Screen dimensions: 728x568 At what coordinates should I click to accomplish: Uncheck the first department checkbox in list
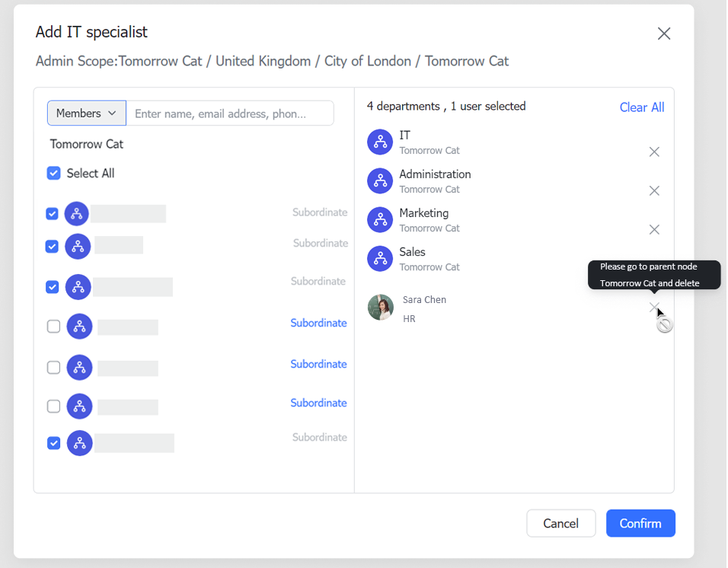[52, 214]
